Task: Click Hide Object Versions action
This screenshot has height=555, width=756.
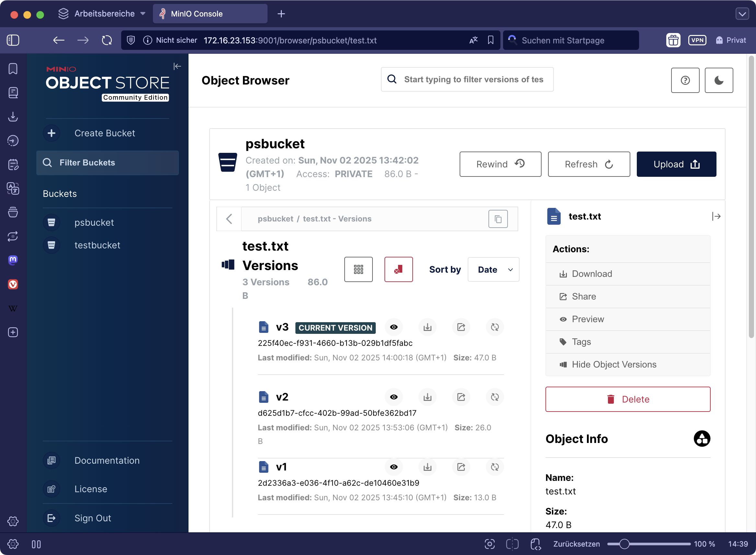Action: point(613,365)
